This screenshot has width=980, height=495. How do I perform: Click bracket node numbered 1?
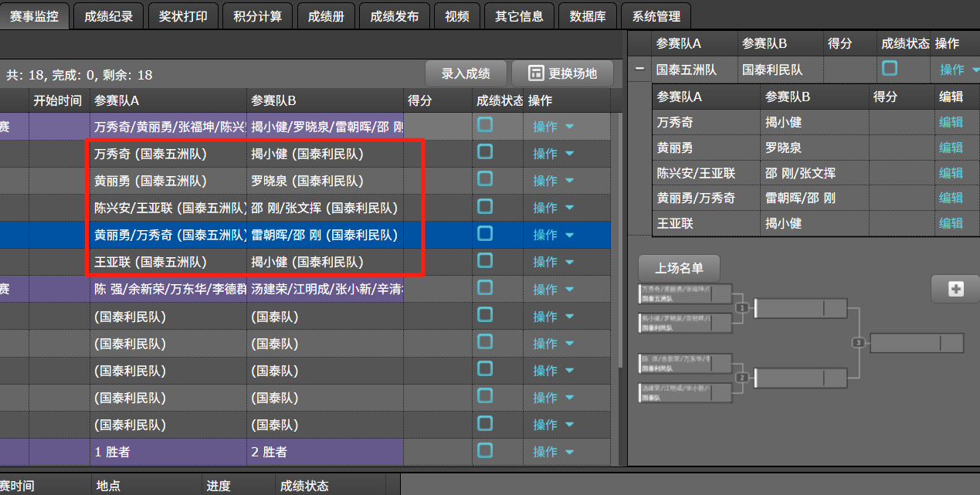(742, 307)
